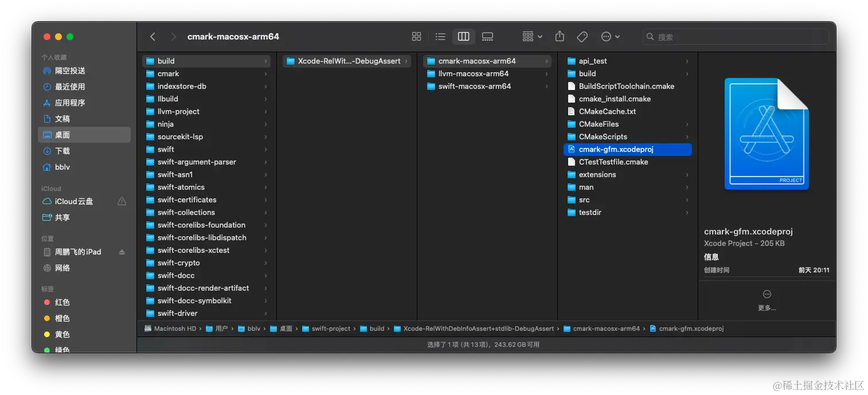Click the More (更多...) button in preview
Viewport: 868px width, 395px height.
[767, 300]
